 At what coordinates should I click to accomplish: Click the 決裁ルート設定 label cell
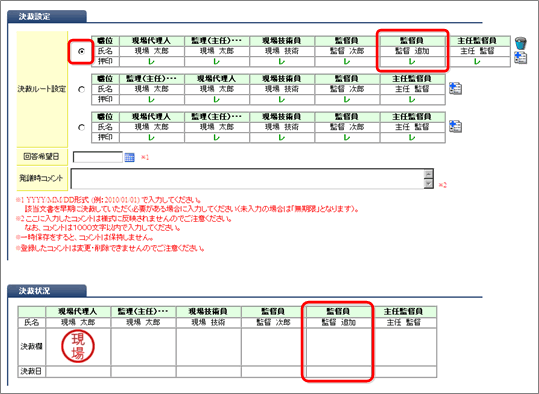click(x=42, y=89)
